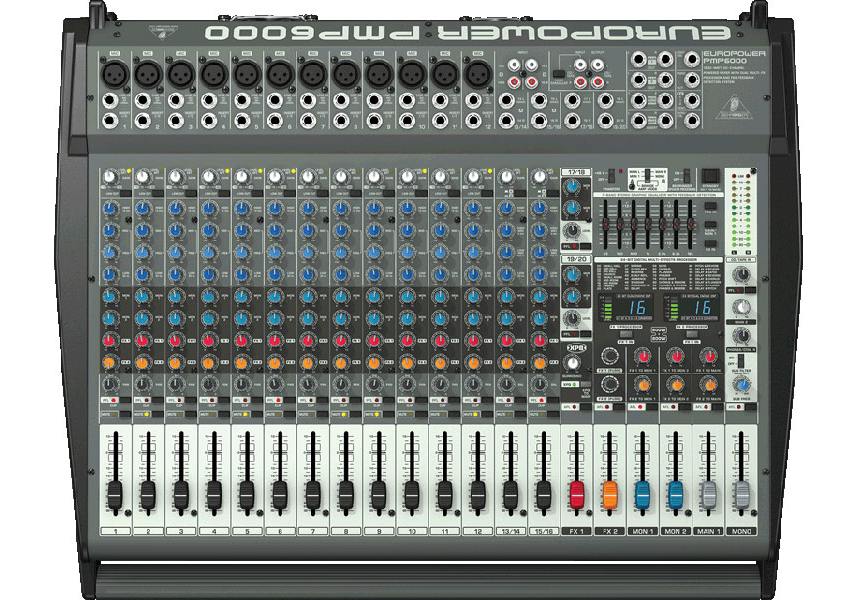
Task: Click the "15/16" fader label
Action: tap(543, 531)
